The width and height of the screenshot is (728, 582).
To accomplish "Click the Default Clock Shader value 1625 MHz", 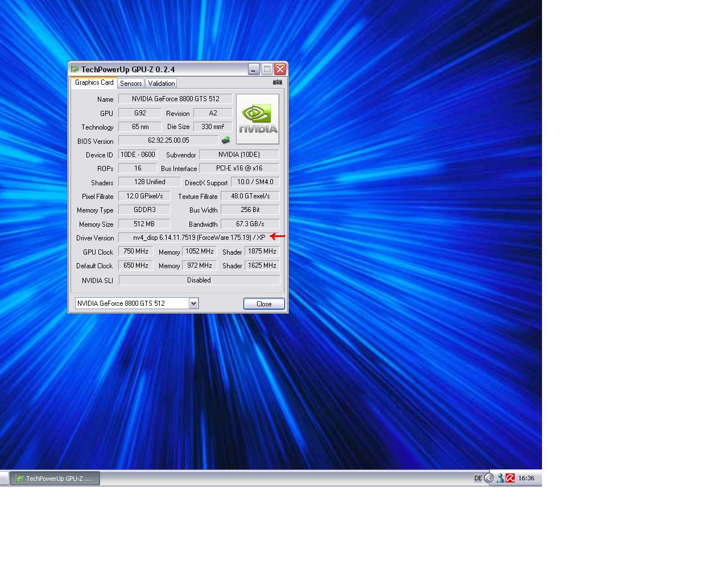I will click(x=262, y=265).
